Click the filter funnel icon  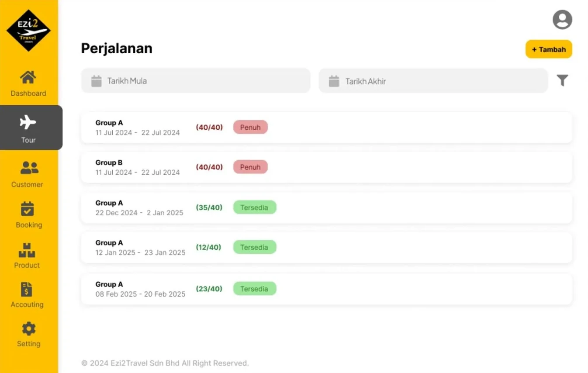[562, 80]
